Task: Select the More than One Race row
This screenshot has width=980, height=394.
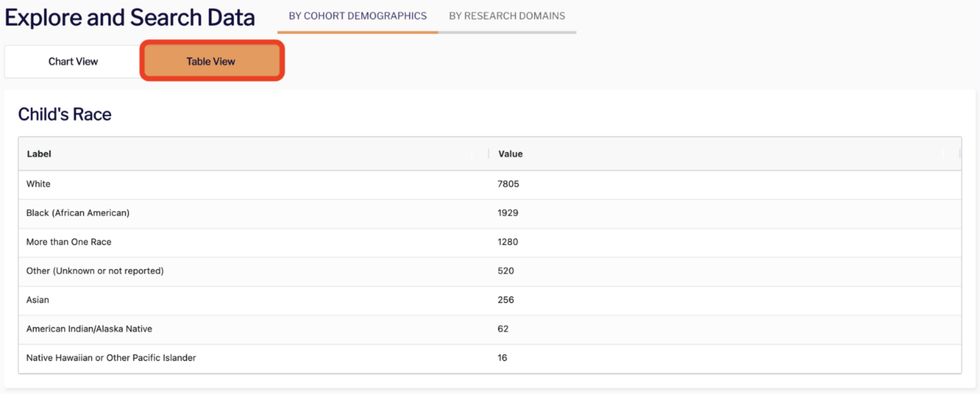Action: pos(490,243)
